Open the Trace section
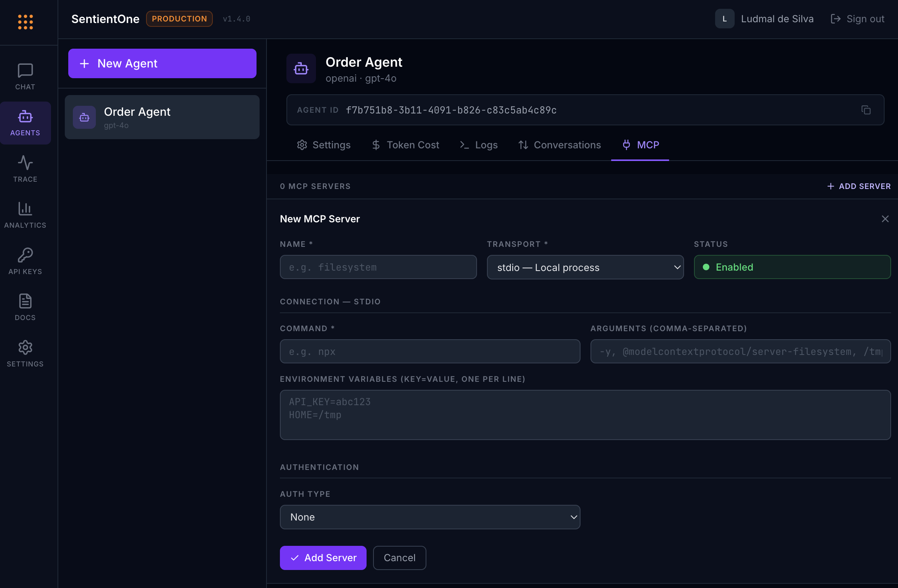This screenshot has width=898, height=588. [x=25, y=169]
